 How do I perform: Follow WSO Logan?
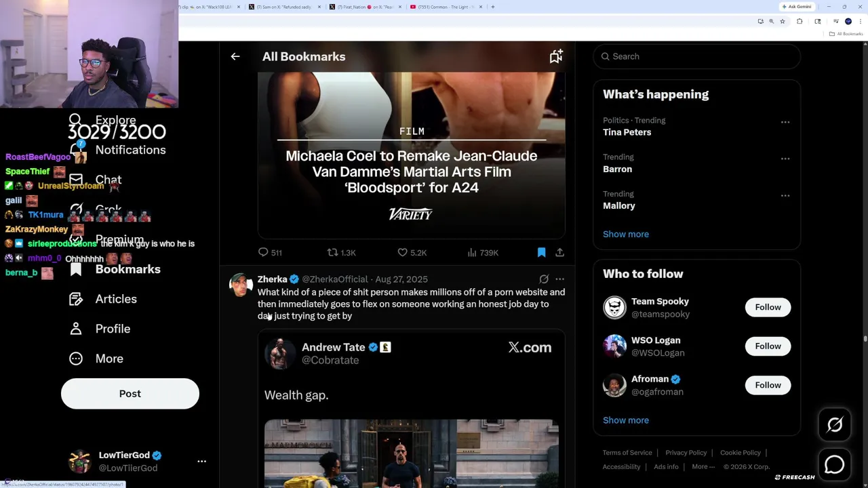[768, 346]
